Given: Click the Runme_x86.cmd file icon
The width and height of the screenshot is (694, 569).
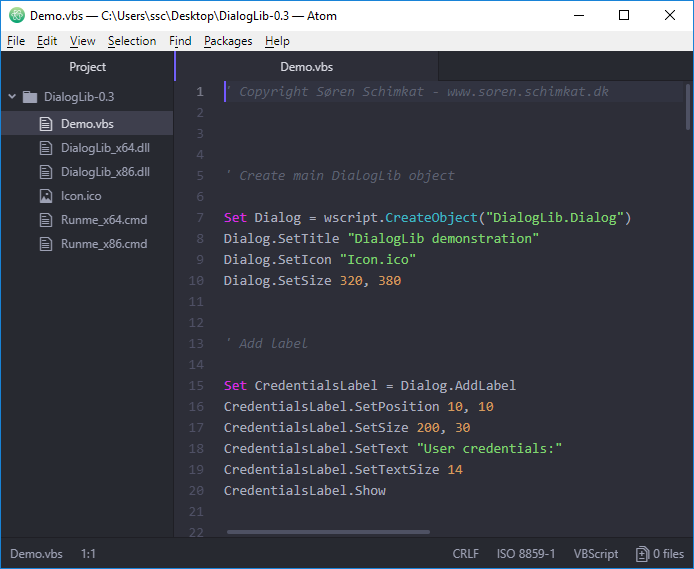Looking at the screenshot, I should coord(46,244).
